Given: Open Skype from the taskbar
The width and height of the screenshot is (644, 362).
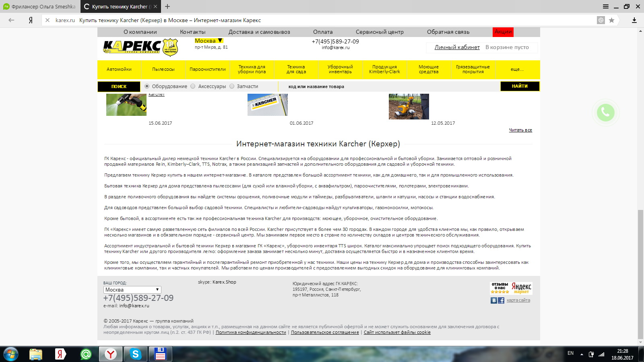Looking at the screenshot, I should (136, 354).
